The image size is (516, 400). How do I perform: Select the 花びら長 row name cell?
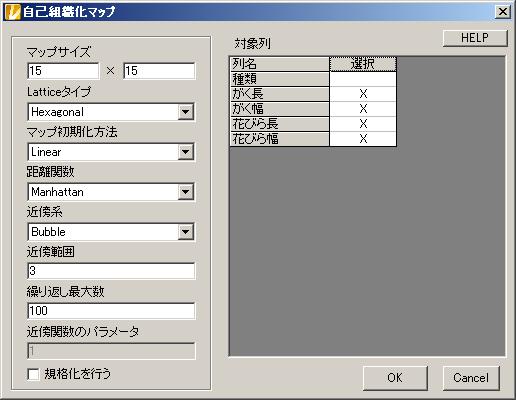pyautogui.click(x=279, y=124)
